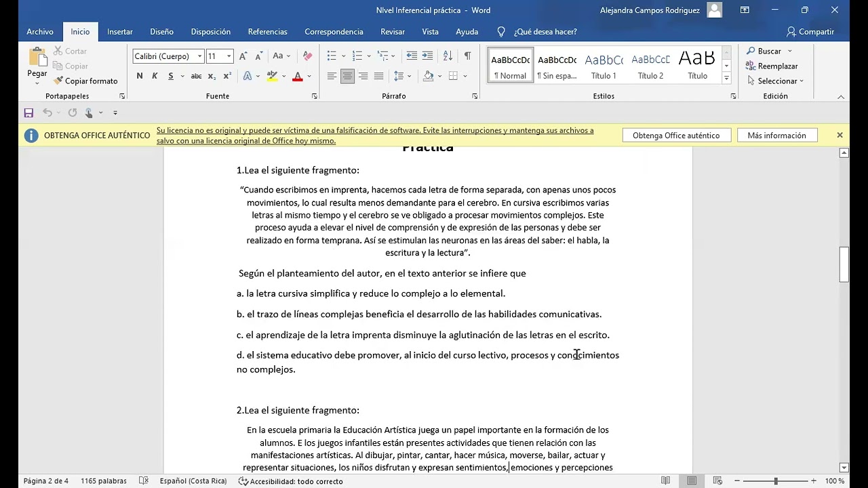Increase paragraph indent

point(427,56)
